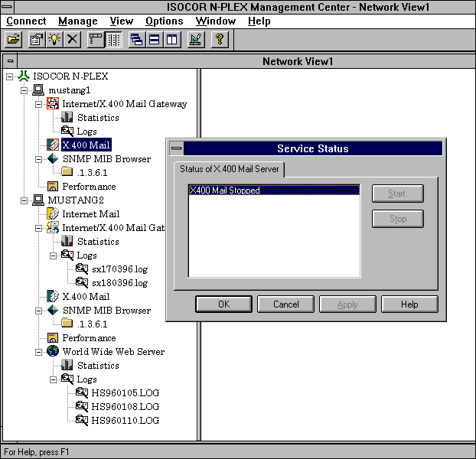Screen dimensions: 476x459
Task: Select Statistics under World Wide Web Server
Action: tap(98, 365)
